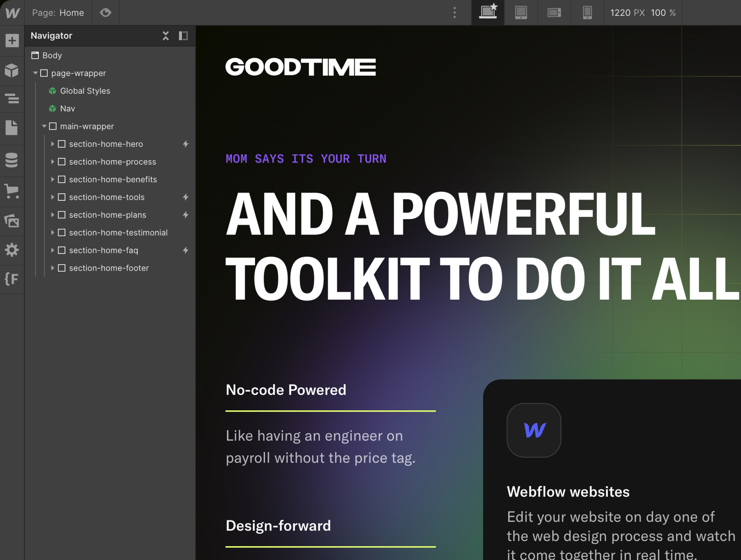Screen dimensions: 741x560
Task: Check the section-home-tools checkbox
Action: pos(62,197)
